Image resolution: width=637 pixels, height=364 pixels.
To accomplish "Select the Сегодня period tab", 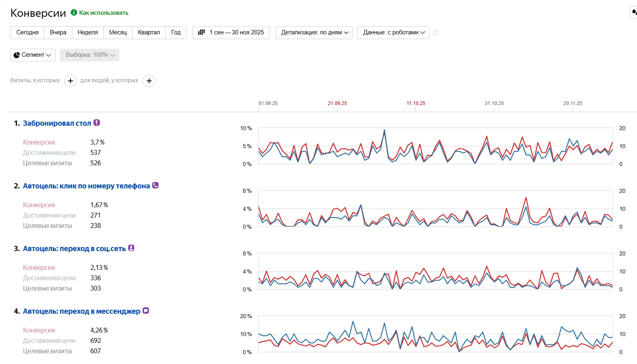I will [27, 33].
